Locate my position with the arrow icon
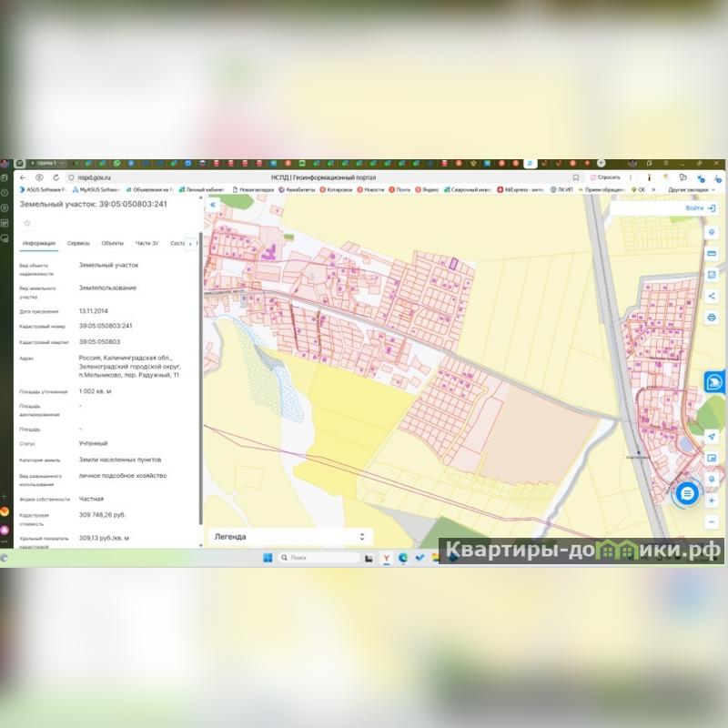Screen dimensions: 728x728 coord(712,437)
